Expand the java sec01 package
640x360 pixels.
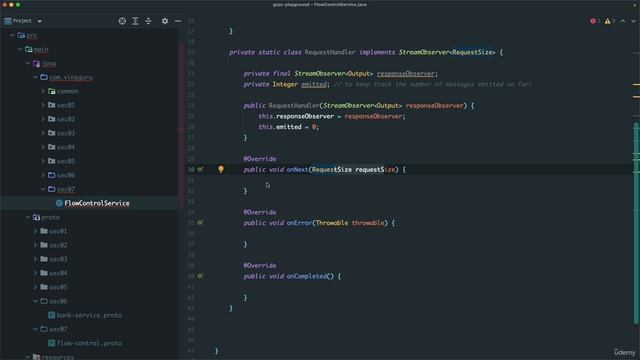(x=43, y=105)
